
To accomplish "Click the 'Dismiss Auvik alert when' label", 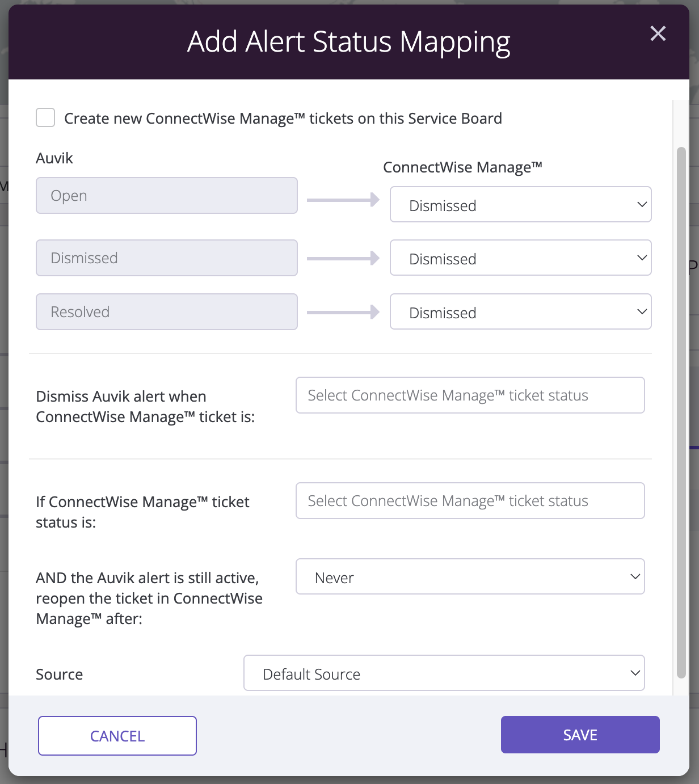I will coord(145,407).
